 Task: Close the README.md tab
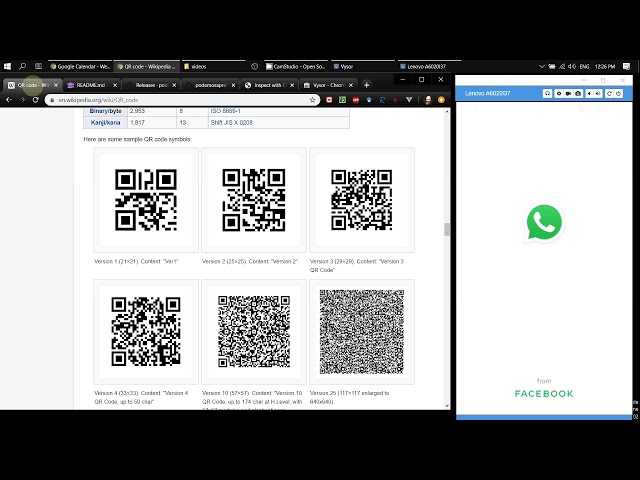[115, 85]
